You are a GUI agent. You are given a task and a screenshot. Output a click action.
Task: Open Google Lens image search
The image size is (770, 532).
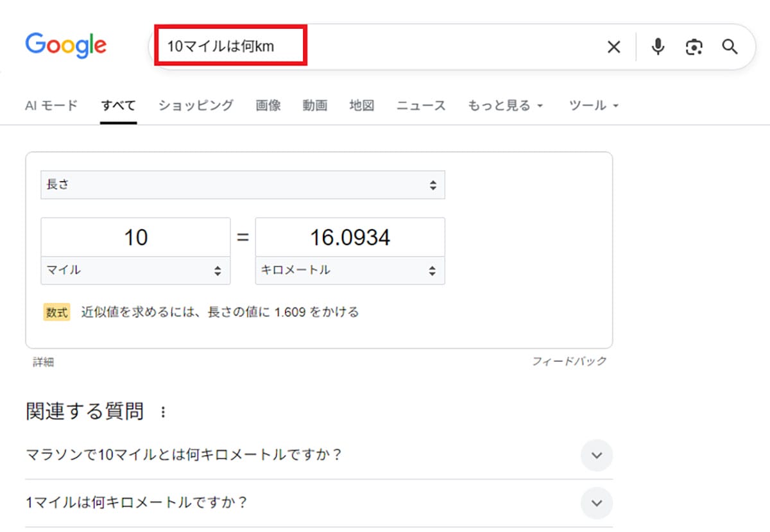pos(694,46)
